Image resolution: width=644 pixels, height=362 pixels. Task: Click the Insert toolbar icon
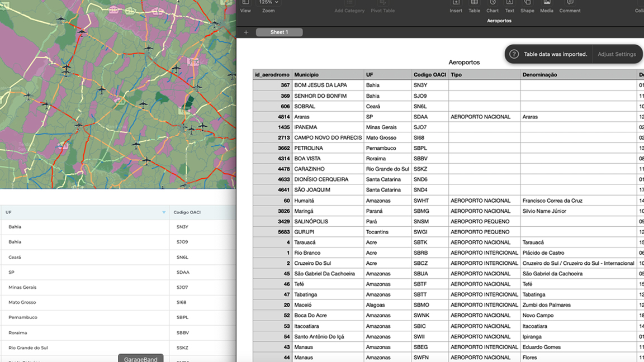[x=456, y=4]
